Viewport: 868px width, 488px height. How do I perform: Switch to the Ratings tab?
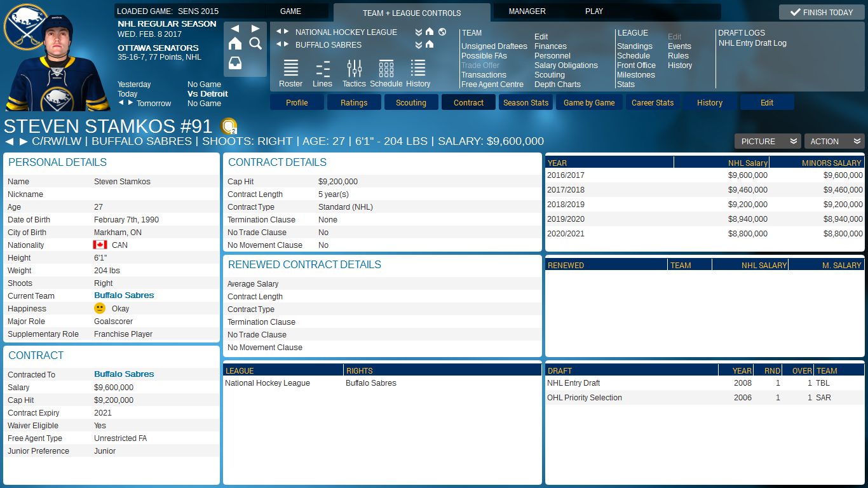[x=354, y=102]
